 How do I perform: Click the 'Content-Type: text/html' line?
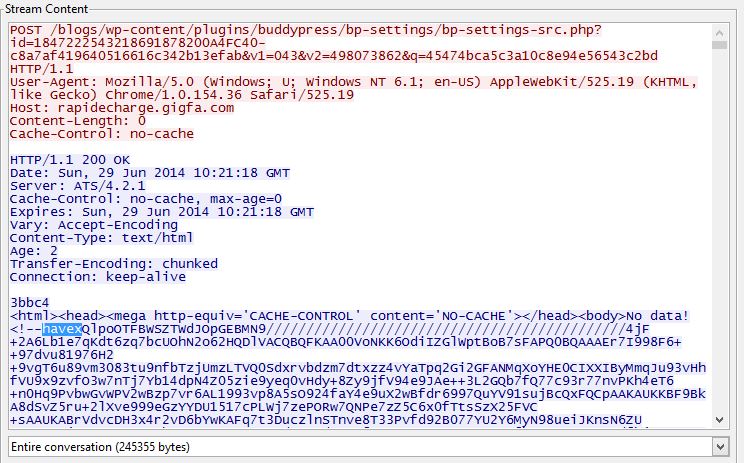(x=102, y=238)
